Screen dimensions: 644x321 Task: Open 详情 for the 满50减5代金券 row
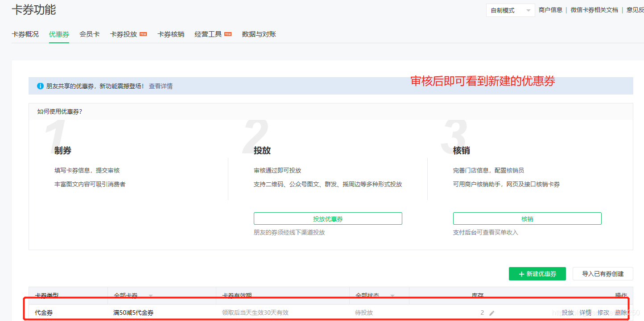click(586, 313)
